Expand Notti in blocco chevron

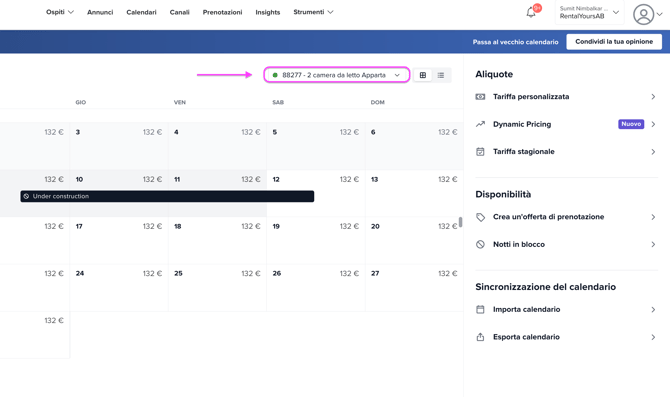pos(653,244)
